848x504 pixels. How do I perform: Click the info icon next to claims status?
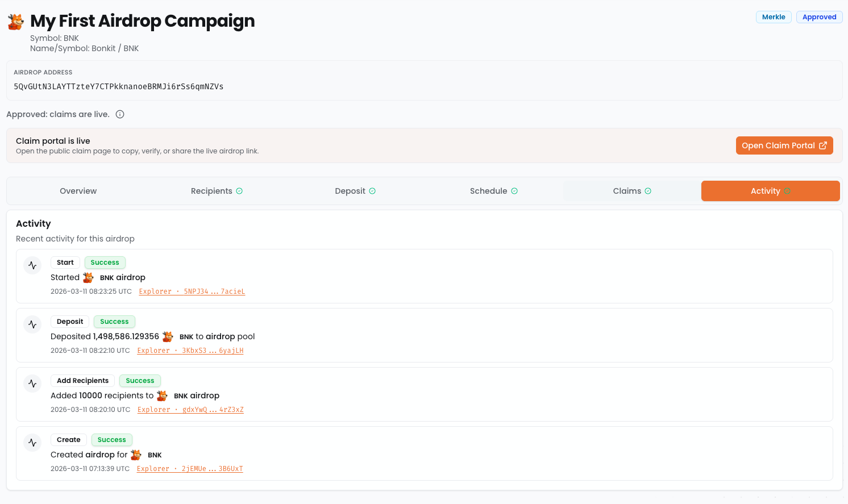point(120,114)
